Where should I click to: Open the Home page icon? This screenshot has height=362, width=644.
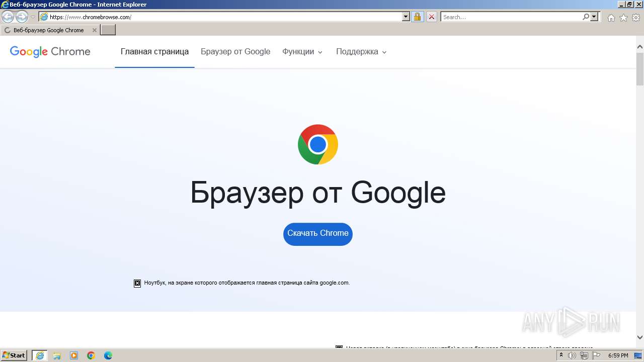pos(611,18)
